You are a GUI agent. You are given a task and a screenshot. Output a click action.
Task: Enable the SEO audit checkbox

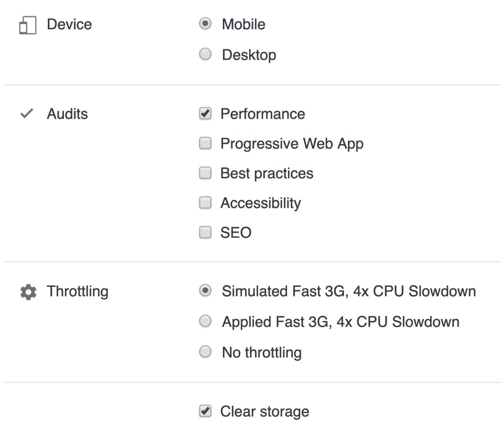205,232
